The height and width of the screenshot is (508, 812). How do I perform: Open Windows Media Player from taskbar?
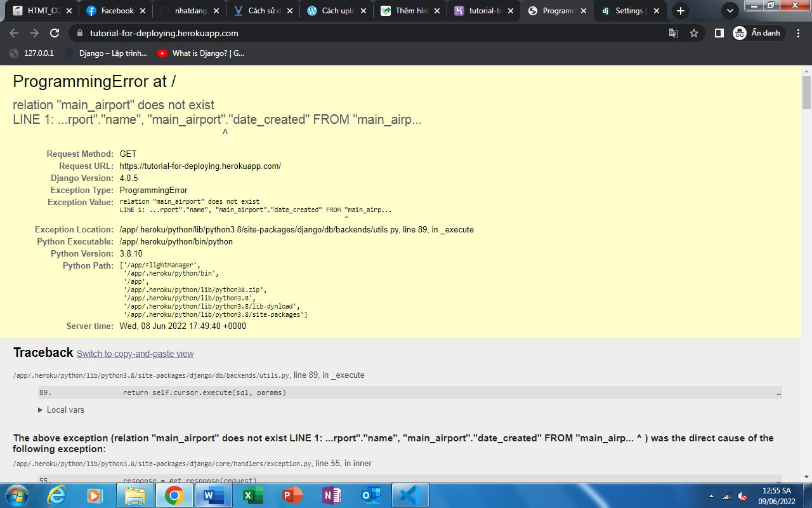coord(95,495)
